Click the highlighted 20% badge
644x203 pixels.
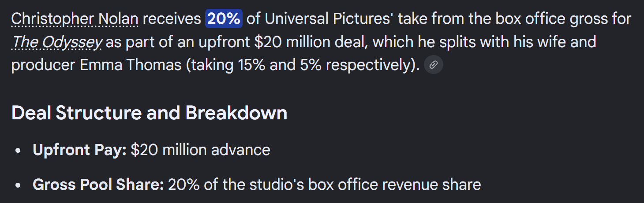tap(224, 18)
